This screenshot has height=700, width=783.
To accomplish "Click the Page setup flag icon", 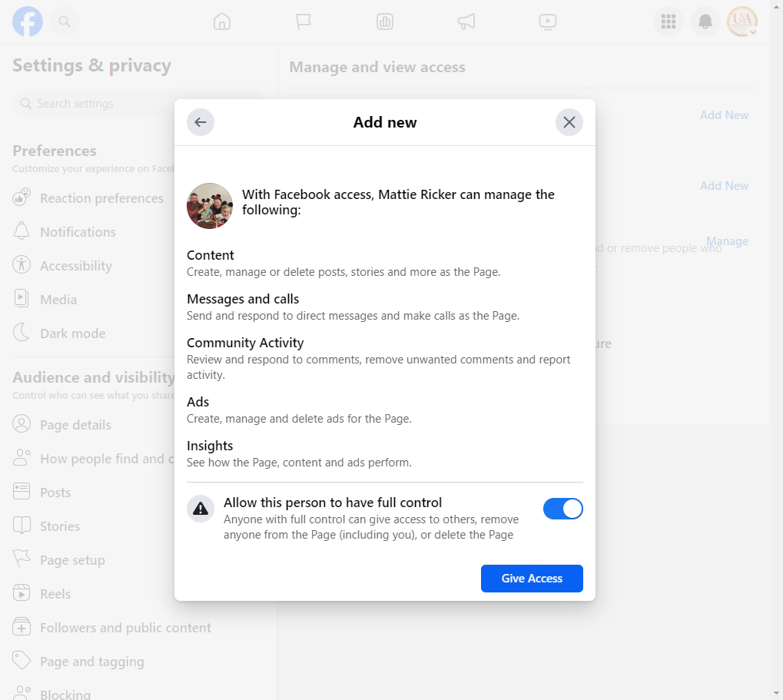I will [22, 559].
